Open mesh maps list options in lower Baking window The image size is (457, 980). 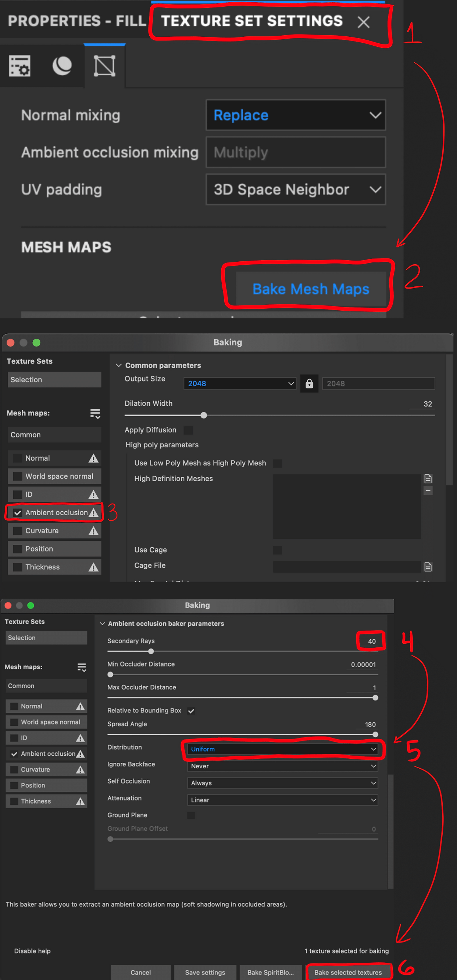[x=82, y=667]
